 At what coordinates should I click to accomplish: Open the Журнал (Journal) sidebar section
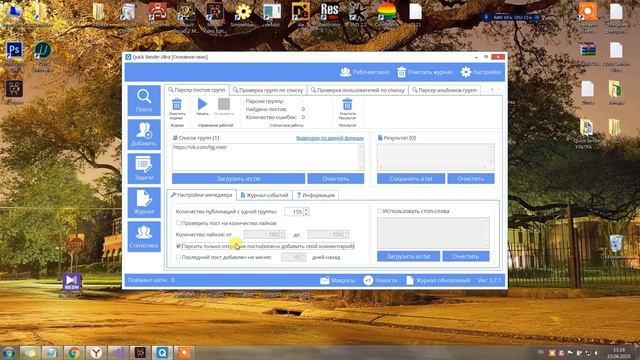(x=144, y=202)
